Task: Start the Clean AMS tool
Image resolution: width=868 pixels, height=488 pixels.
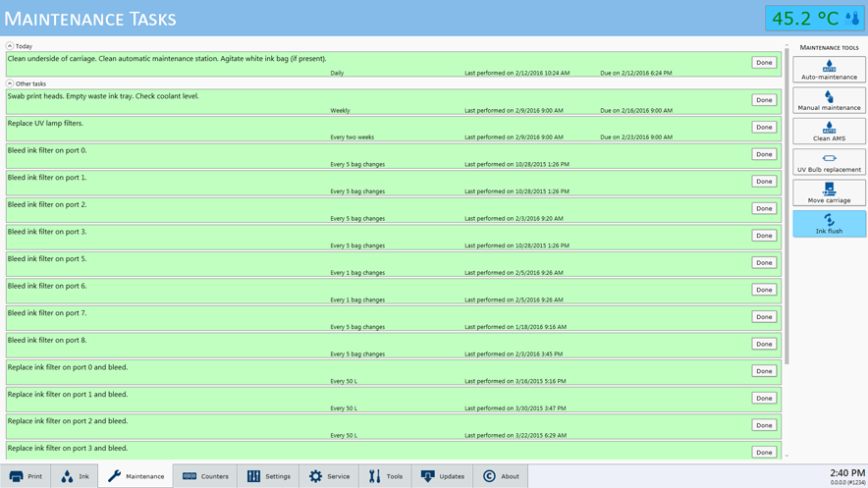Action: (829, 132)
